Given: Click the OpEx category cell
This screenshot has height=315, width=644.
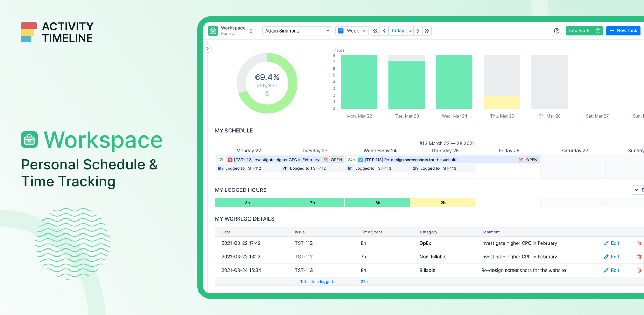Looking at the screenshot, I should click(x=425, y=243).
